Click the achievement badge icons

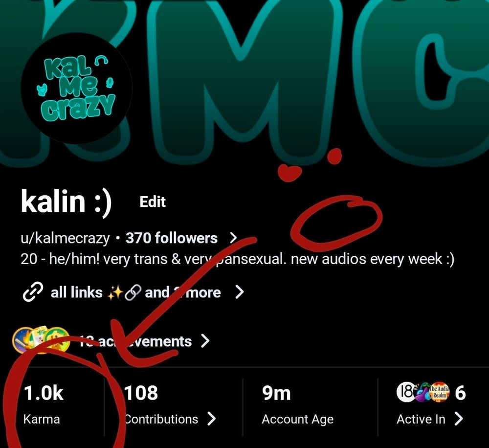pyautogui.click(x=41, y=340)
